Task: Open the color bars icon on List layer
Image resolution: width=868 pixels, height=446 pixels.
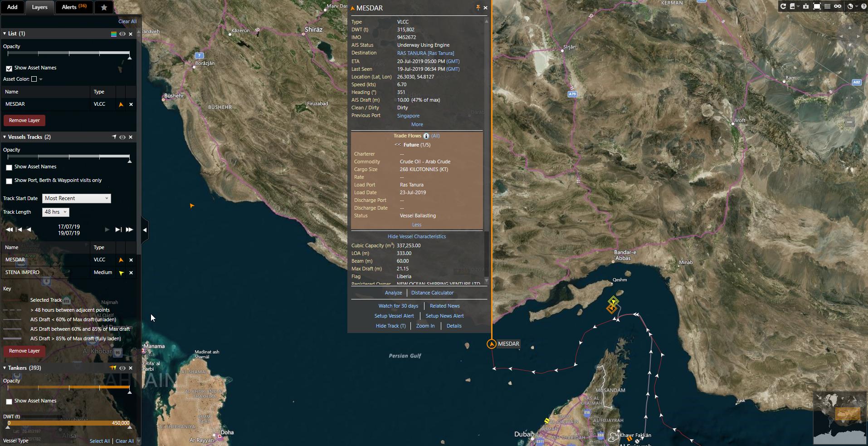Action: (x=114, y=34)
